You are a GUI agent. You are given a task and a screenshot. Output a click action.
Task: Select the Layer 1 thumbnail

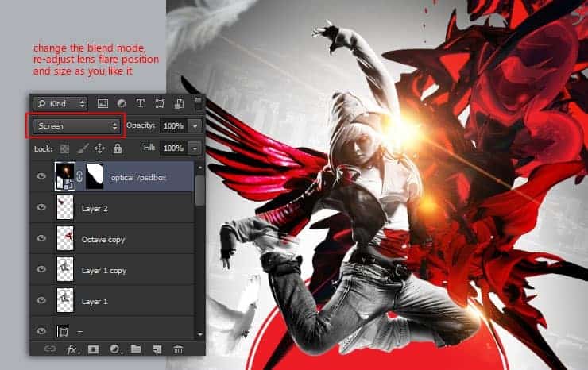click(65, 300)
